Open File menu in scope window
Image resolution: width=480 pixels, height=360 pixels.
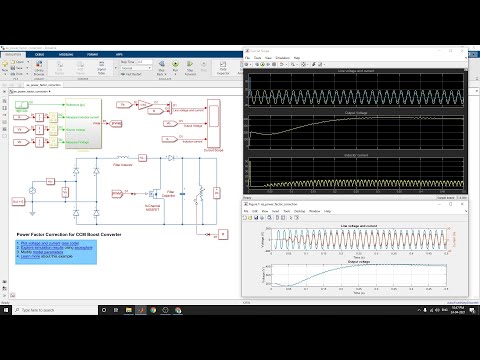pos(247,58)
